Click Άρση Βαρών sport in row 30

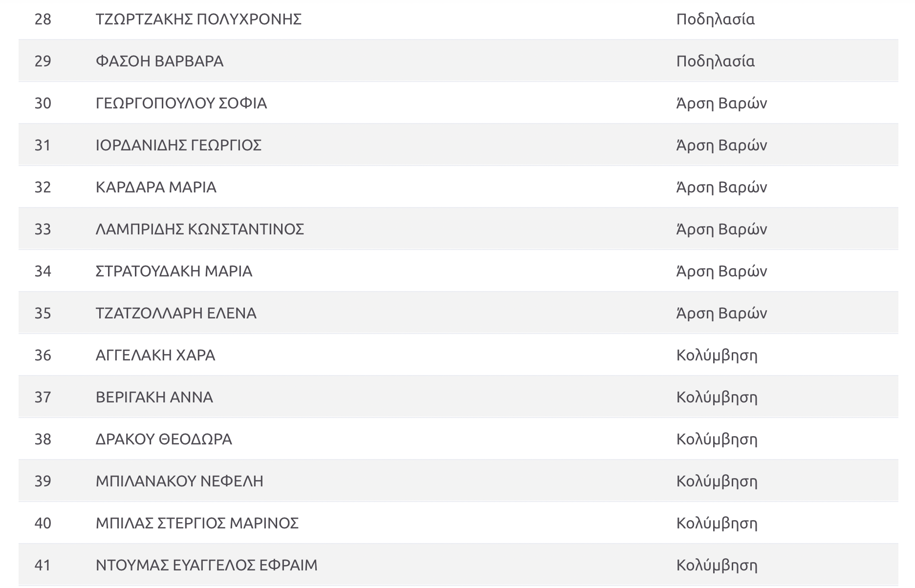pos(721,103)
